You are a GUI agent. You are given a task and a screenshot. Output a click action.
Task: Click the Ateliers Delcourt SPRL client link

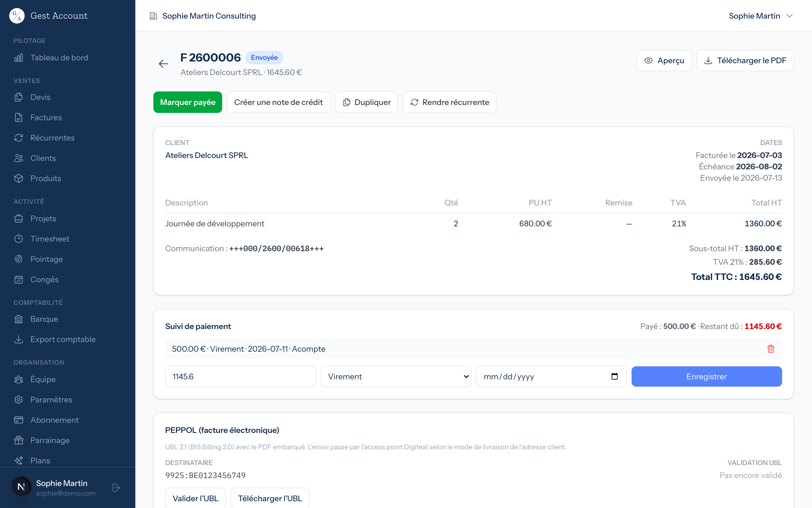(x=207, y=155)
